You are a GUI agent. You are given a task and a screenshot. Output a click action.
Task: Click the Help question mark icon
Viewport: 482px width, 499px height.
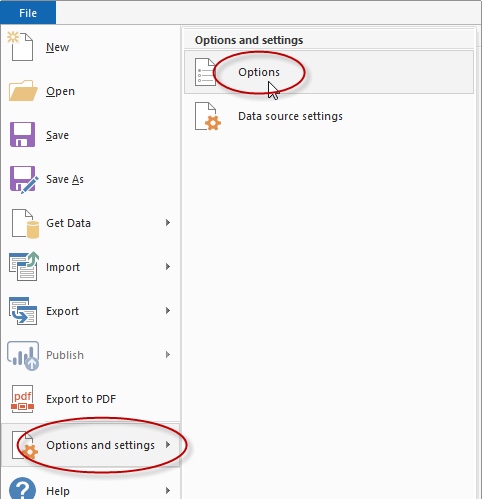tap(22, 489)
